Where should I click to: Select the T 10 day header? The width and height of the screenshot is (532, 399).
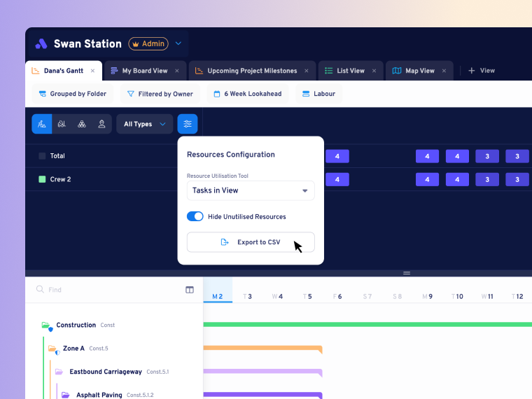tap(457, 296)
